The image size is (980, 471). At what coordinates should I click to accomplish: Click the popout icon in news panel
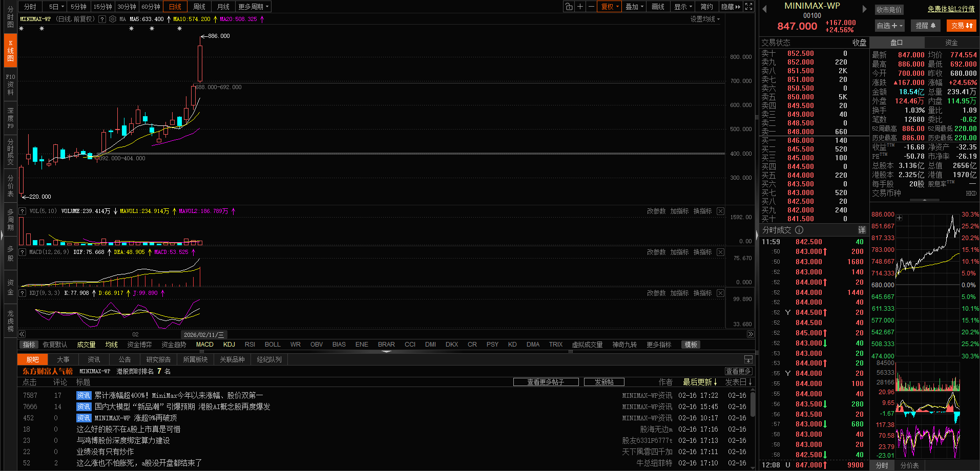click(748, 359)
